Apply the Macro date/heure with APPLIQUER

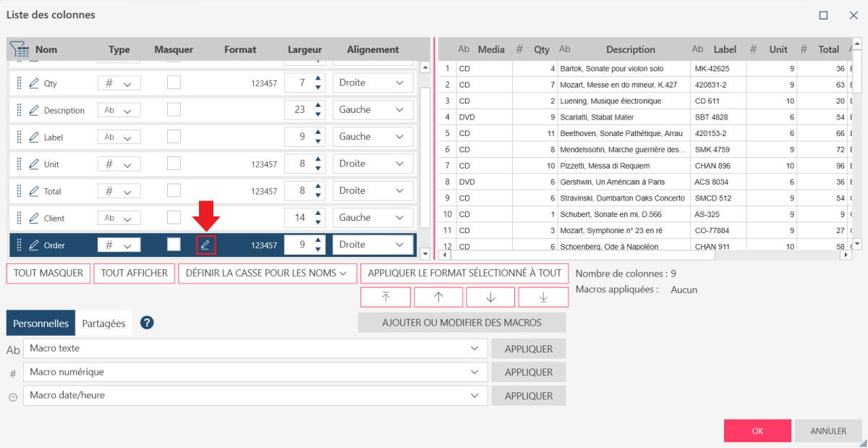coord(529,396)
